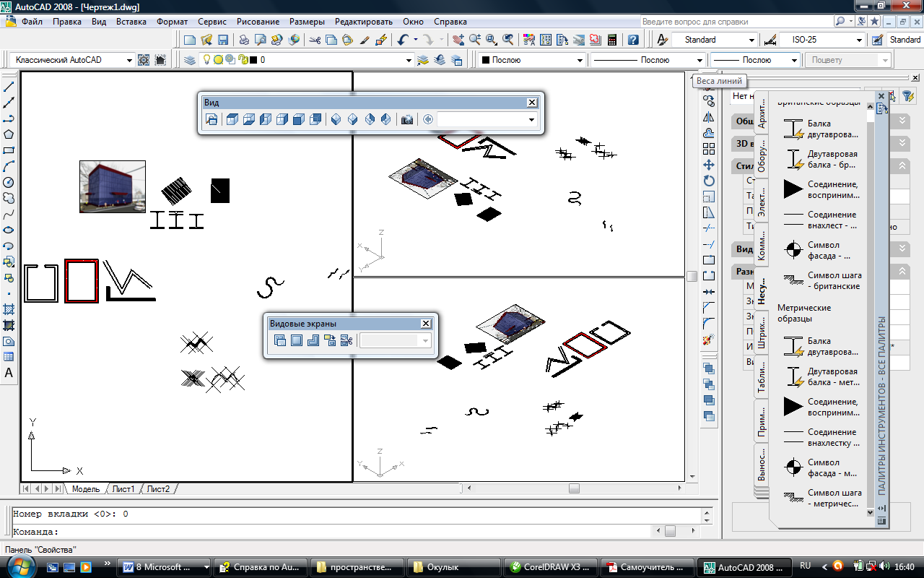
Task: Open the Рисование menu
Action: 259,22
